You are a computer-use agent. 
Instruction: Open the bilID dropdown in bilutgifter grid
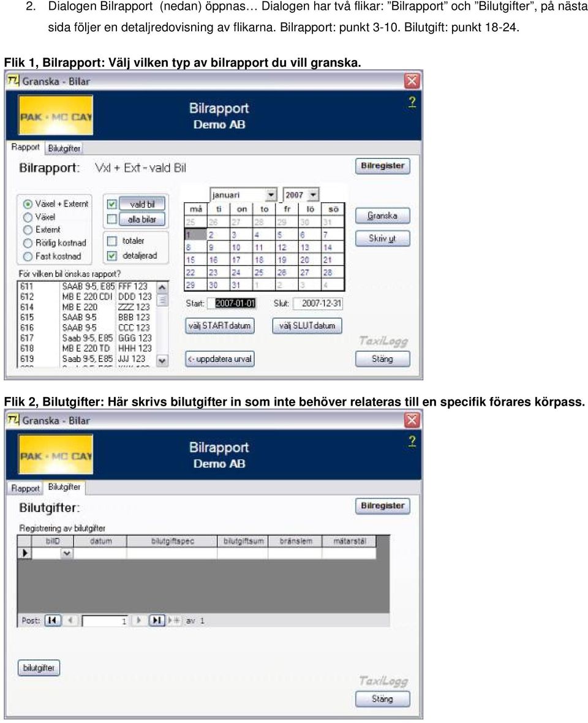pyautogui.click(x=67, y=553)
